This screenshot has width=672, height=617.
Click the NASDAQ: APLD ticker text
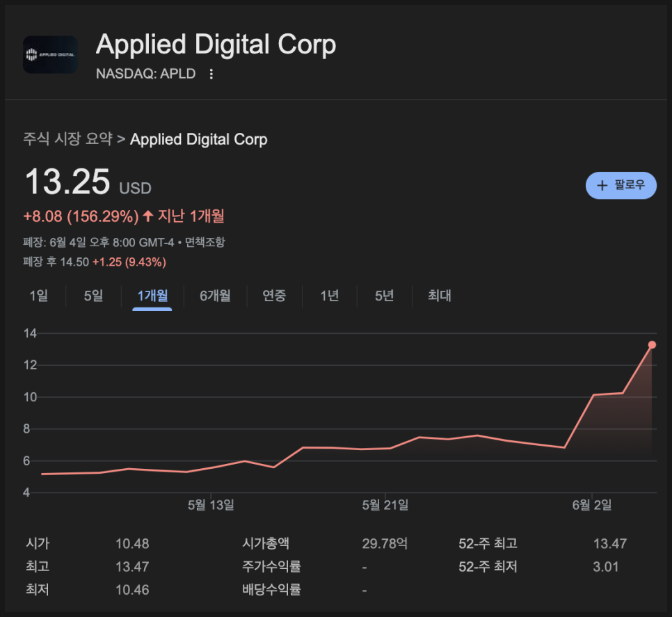[x=145, y=74]
